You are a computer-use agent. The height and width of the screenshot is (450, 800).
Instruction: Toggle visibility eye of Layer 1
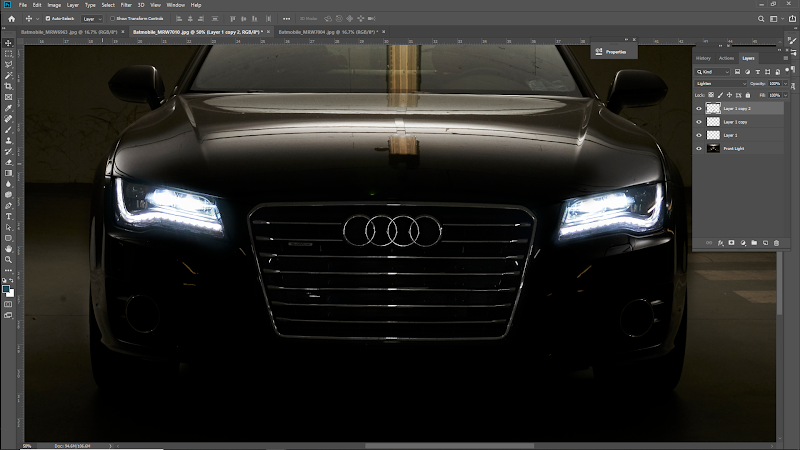pyautogui.click(x=699, y=135)
